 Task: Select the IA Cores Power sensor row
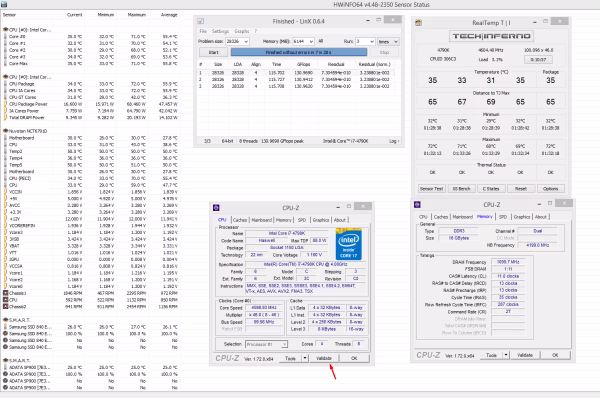point(90,111)
